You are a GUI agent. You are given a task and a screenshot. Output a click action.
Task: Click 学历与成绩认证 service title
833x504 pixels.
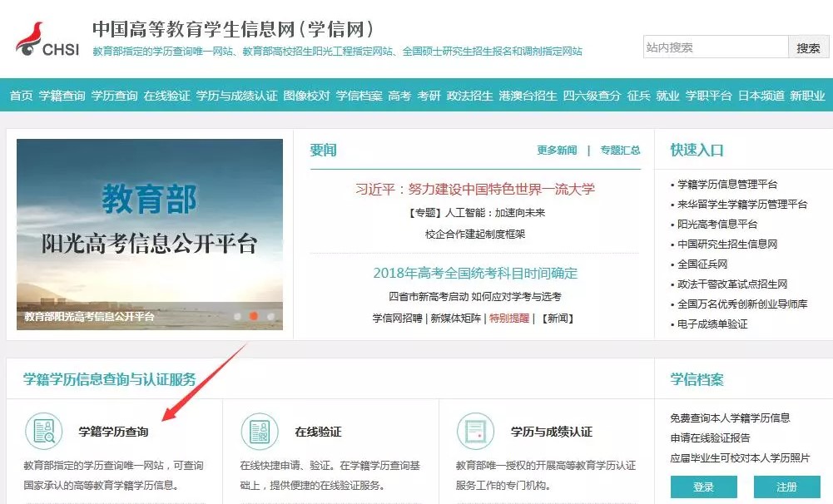click(x=552, y=432)
